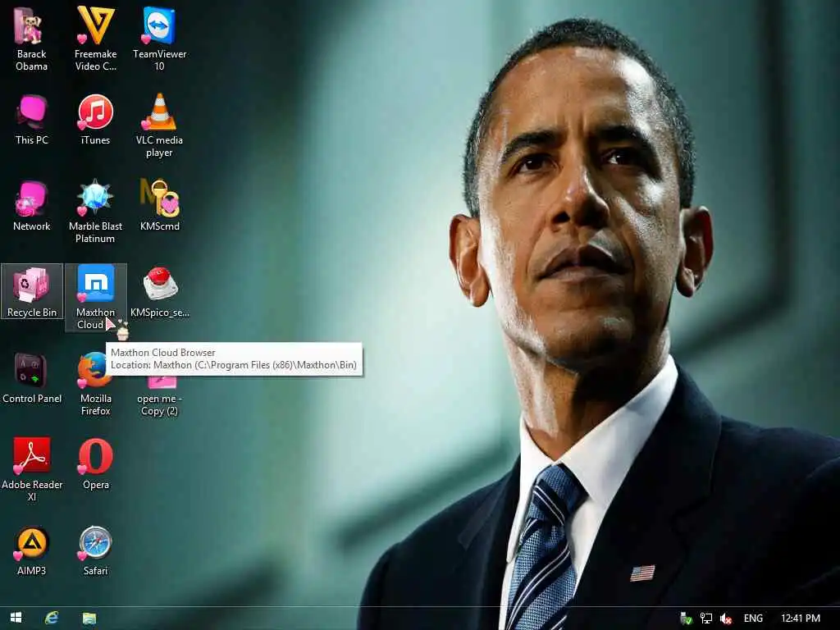The image size is (840, 630).
Task: Click the Safely Remove Hardware tray icon
Action: pyautogui.click(x=686, y=619)
